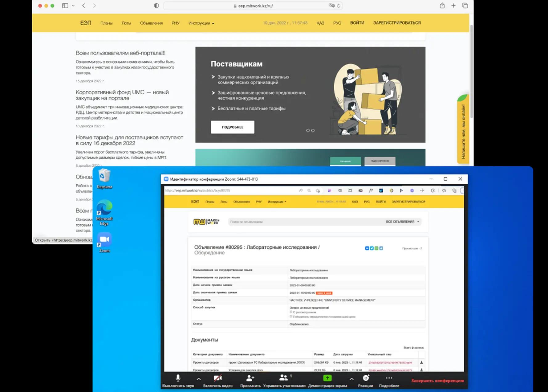Click the Safari page vertical scrollbar
This screenshot has width=548, height=392.
pos(471,71)
